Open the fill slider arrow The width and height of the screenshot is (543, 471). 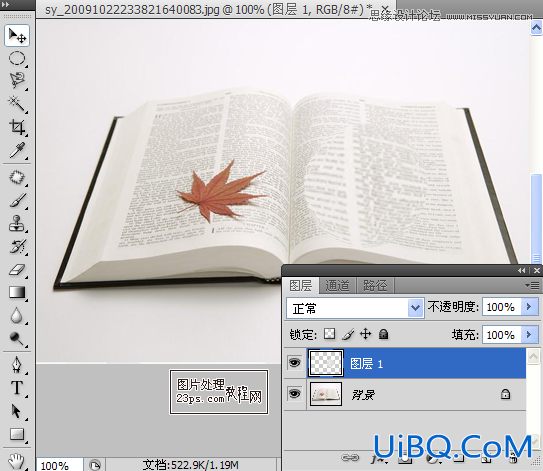coord(529,335)
